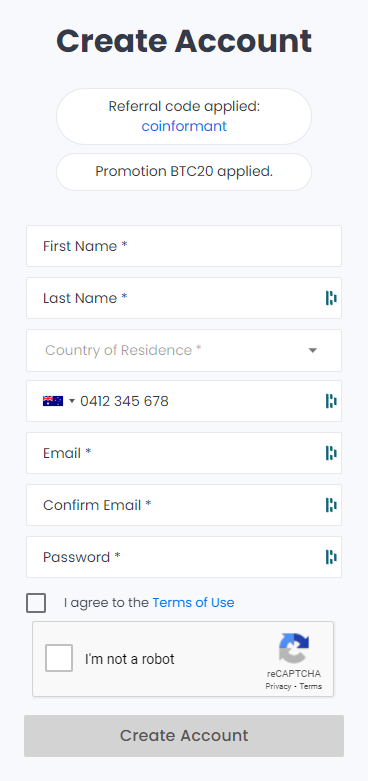Click into the Password input field
Image resolution: width=368 pixels, height=781 pixels.
pos(184,557)
